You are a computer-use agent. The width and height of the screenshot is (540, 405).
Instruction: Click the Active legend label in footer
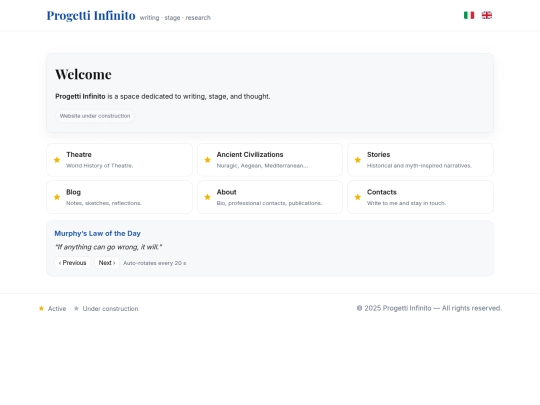[x=57, y=309]
